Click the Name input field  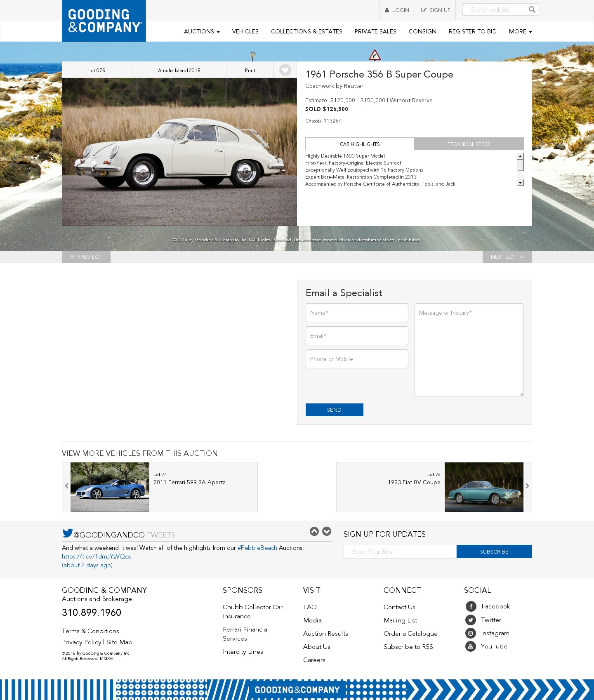[357, 313]
